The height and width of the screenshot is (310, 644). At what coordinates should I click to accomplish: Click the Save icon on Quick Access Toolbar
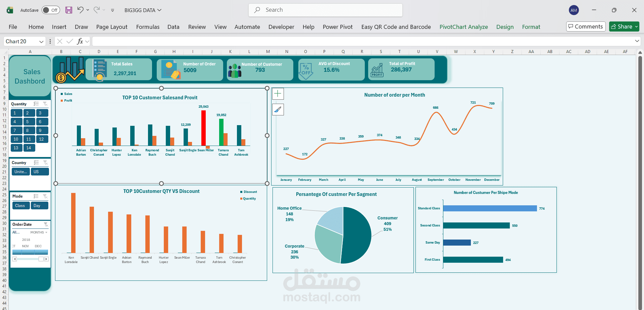pyautogui.click(x=68, y=10)
